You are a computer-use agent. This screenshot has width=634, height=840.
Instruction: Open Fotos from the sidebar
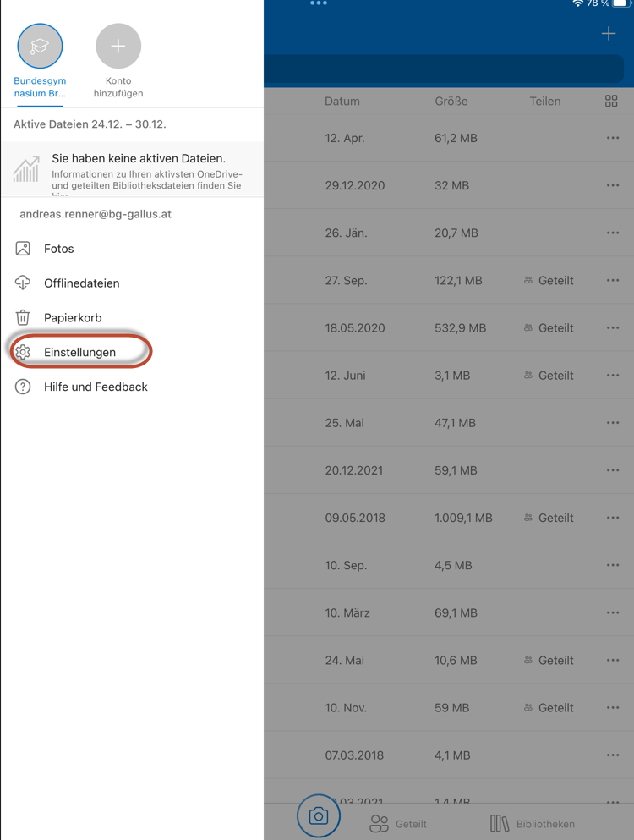59,249
